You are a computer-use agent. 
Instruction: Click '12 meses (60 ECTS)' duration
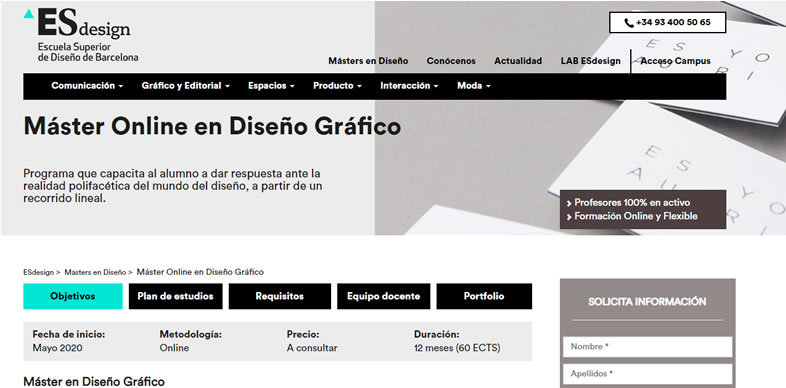[457, 348]
